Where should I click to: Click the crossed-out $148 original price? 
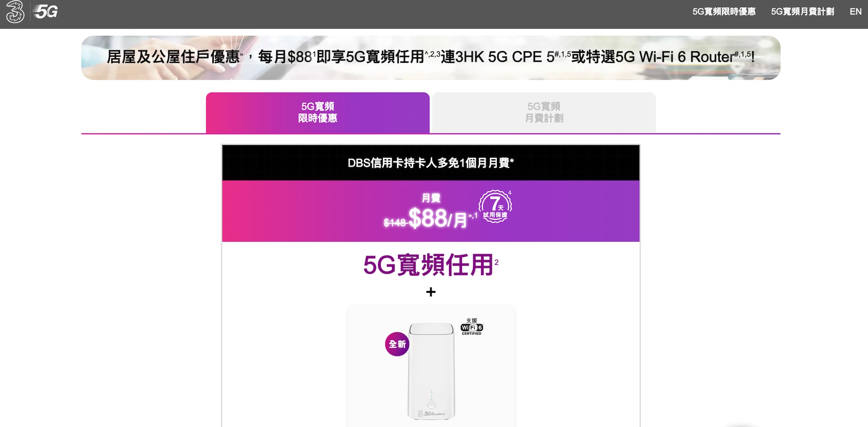point(395,223)
